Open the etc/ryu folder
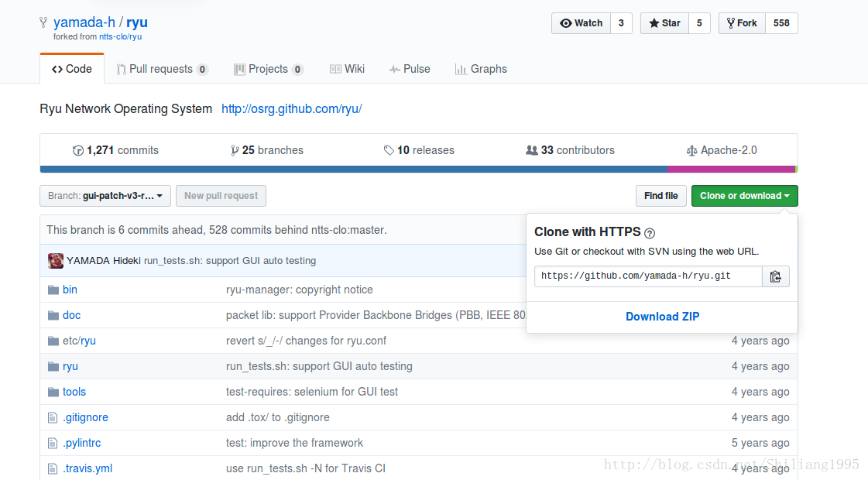The image size is (868, 480). pyautogui.click(x=79, y=341)
